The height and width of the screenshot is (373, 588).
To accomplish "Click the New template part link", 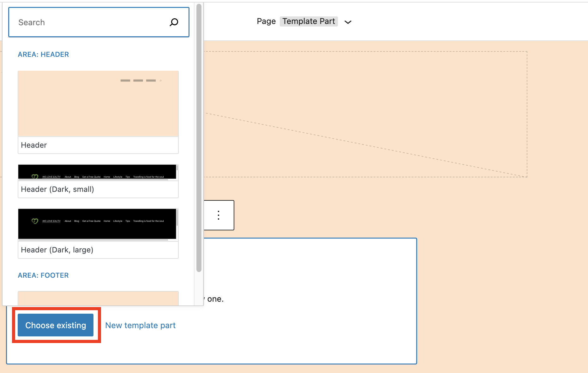I will coord(140,325).
